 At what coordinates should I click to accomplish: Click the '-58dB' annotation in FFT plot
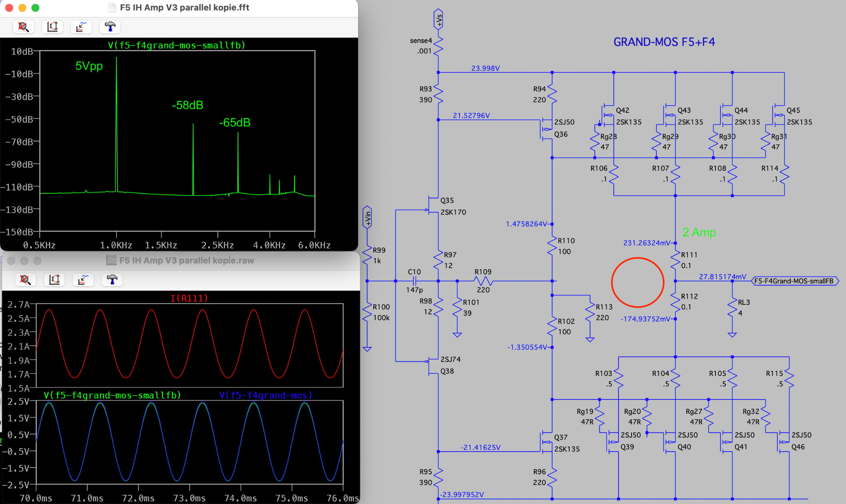pyautogui.click(x=188, y=105)
